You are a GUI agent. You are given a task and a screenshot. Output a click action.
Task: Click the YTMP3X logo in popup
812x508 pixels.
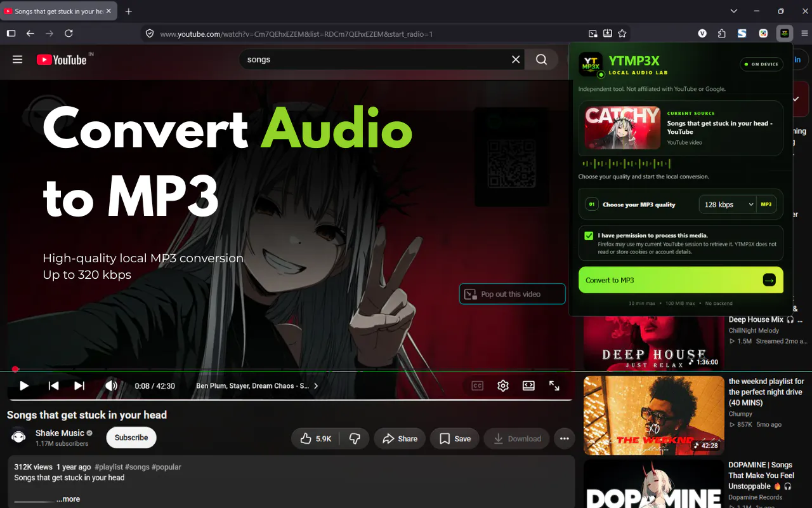pos(591,65)
